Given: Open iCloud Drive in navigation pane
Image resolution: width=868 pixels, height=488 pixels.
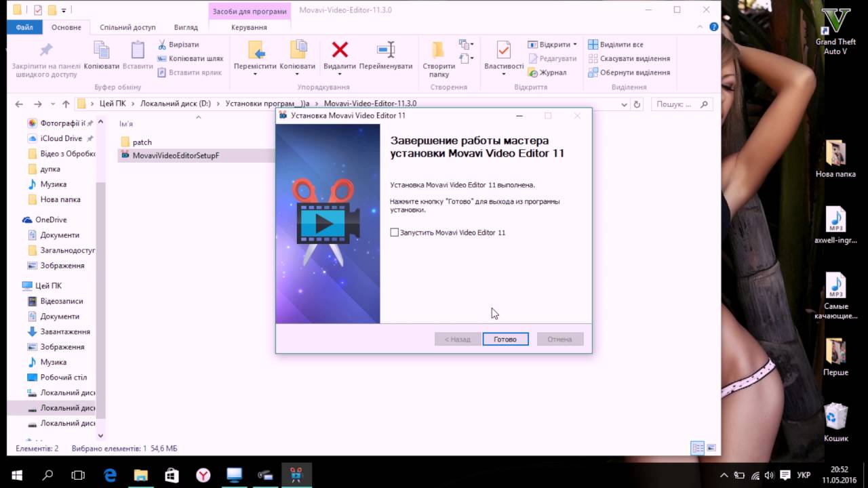Looking at the screenshot, I should [x=61, y=138].
